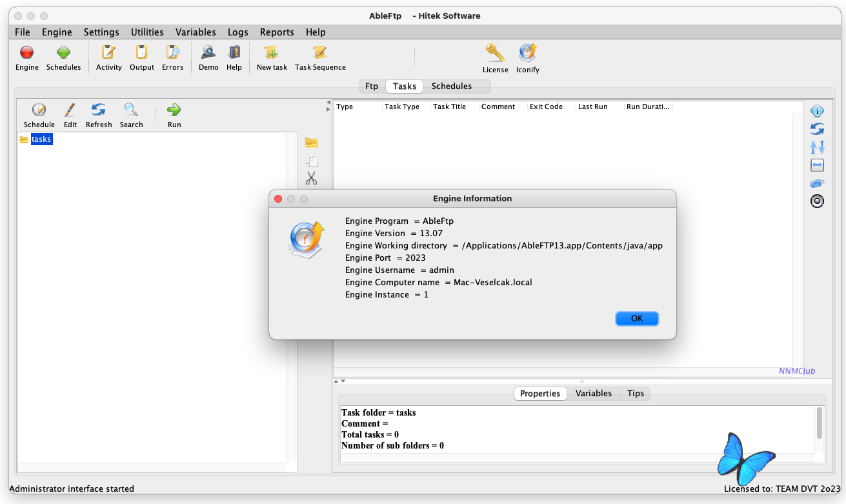Viewport: 846px width, 504px height.
Task: Click the Search magnifier icon
Action: (x=131, y=110)
